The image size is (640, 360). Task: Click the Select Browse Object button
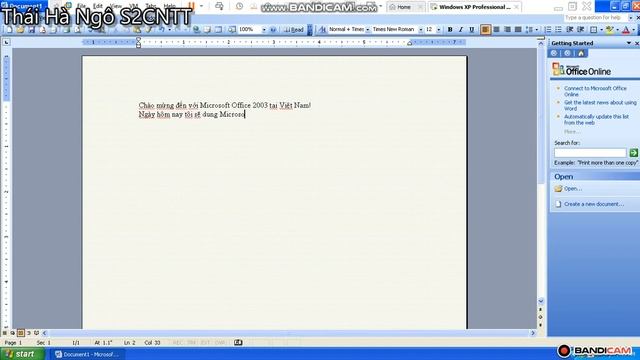(x=541, y=317)
